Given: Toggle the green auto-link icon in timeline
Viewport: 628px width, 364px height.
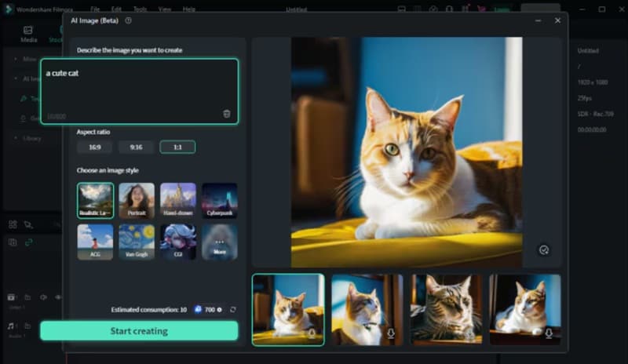Looking at the screenshot, I should point(29,242).
